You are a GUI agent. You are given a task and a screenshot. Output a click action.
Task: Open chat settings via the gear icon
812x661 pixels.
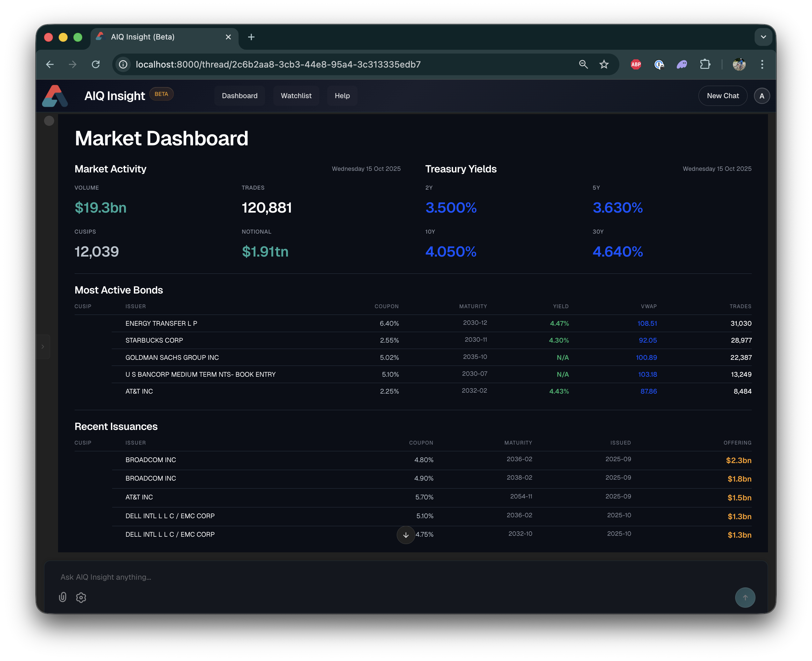[81, 597]
